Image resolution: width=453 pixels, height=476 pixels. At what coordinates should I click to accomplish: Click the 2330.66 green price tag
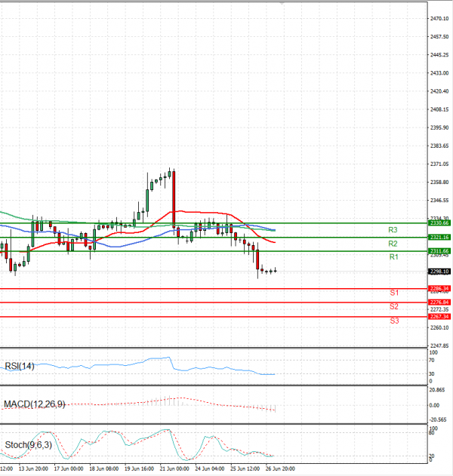coord(439,223)
